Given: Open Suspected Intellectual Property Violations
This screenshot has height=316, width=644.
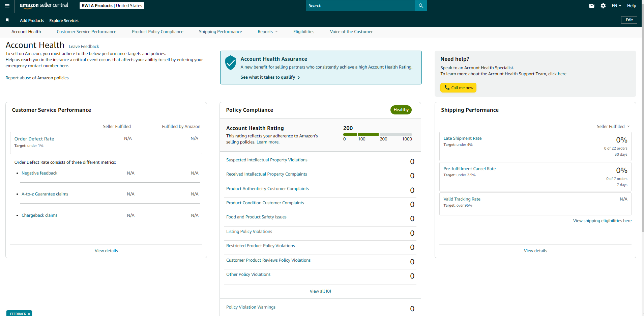Looking at the screenshot, I should point(267,160).
